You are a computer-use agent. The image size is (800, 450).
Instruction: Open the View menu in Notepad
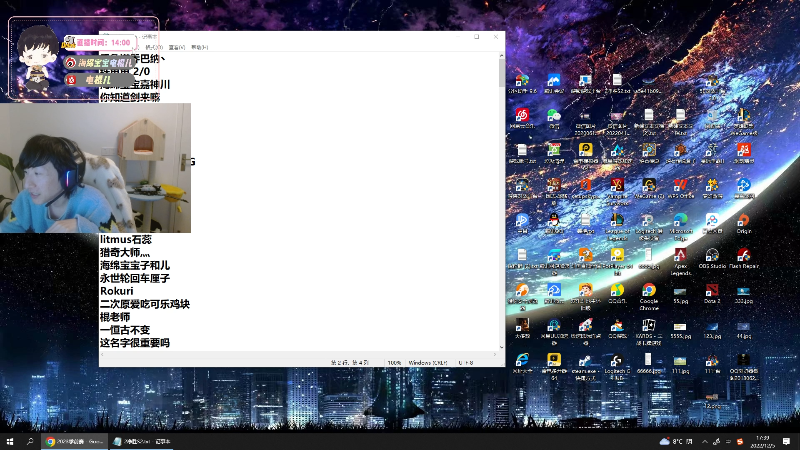pyautogui.click(x=177, y=47)
